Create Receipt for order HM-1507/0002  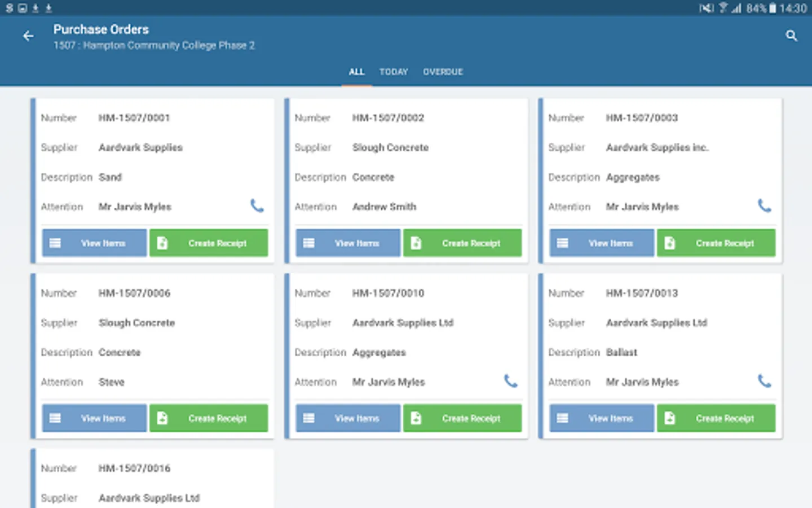point(462,243)
